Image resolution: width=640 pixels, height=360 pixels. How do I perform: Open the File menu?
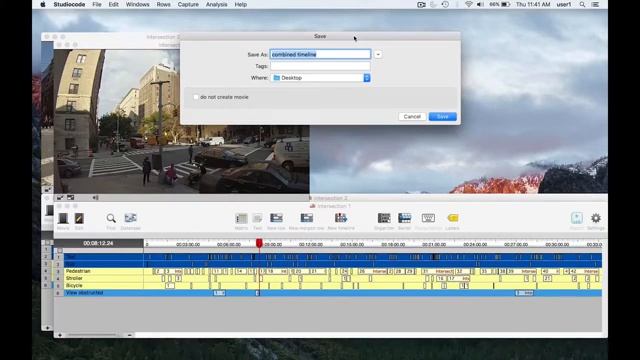pyautogui.click(x=97, y=4)
